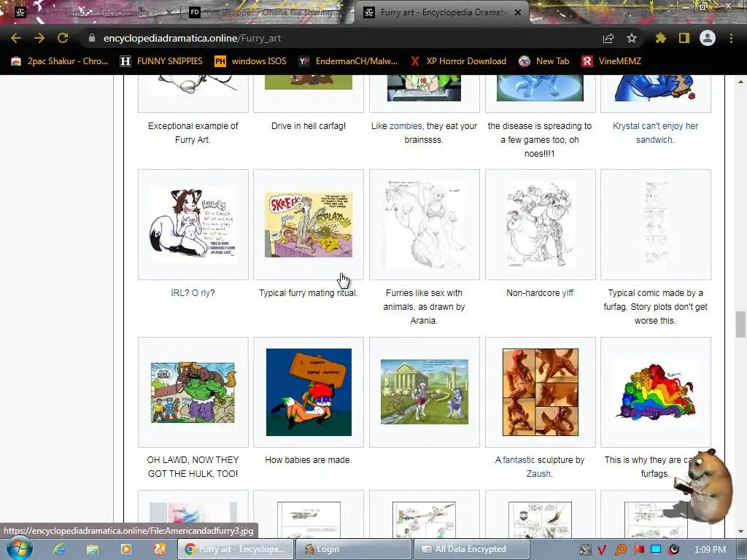The width and height of the screenshot is (747, 560).
Task: Open the uncaptioned Greek temple scene thumbnail
Action: pyautogui.click(x=425, y=392)
